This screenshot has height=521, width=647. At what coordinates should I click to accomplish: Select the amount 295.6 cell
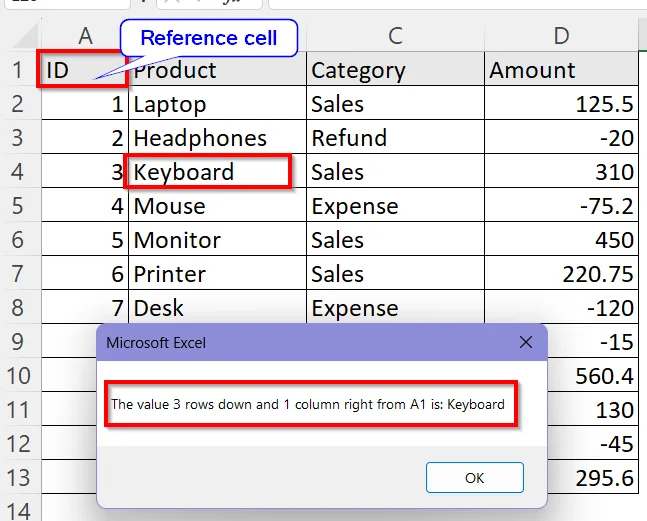(594, 478)
